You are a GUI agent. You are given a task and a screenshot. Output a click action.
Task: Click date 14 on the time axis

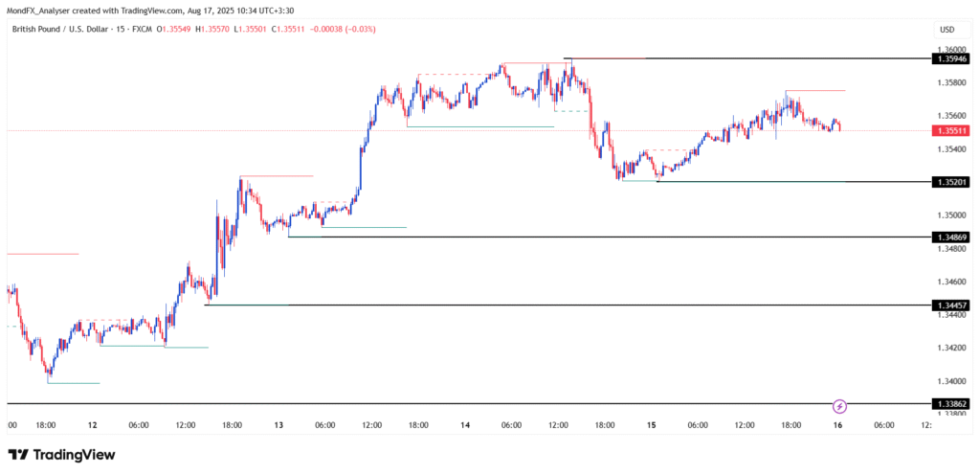coord(465,424)
